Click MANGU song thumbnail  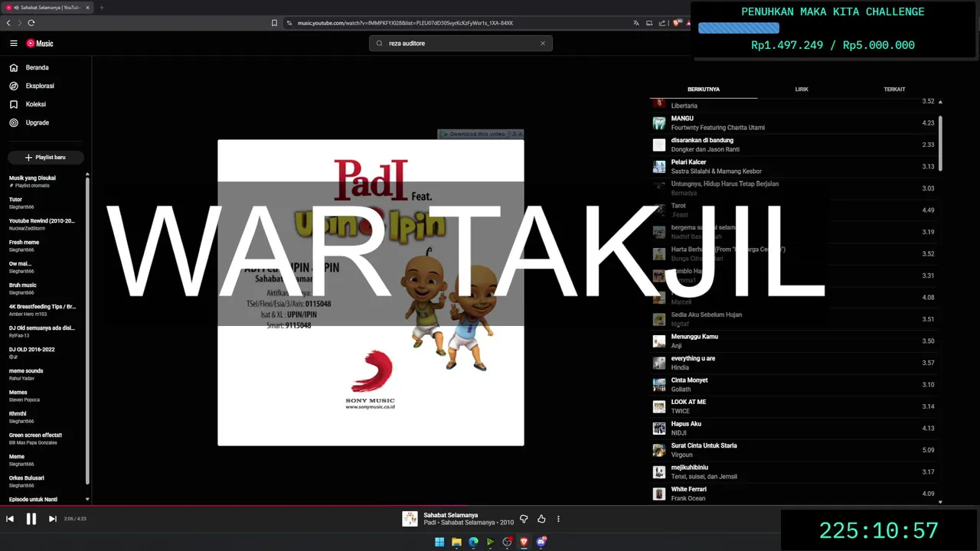point(659,123)
